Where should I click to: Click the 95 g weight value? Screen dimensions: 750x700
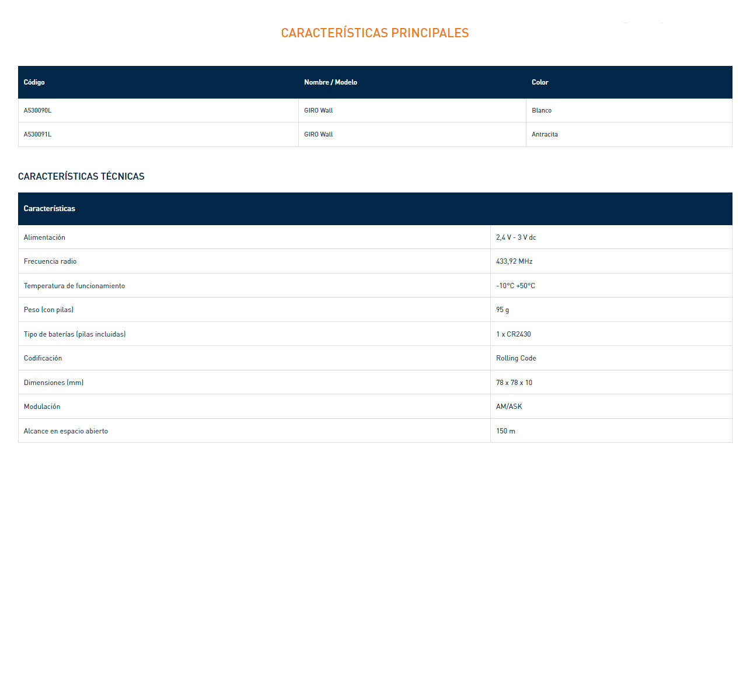(503, 310)
